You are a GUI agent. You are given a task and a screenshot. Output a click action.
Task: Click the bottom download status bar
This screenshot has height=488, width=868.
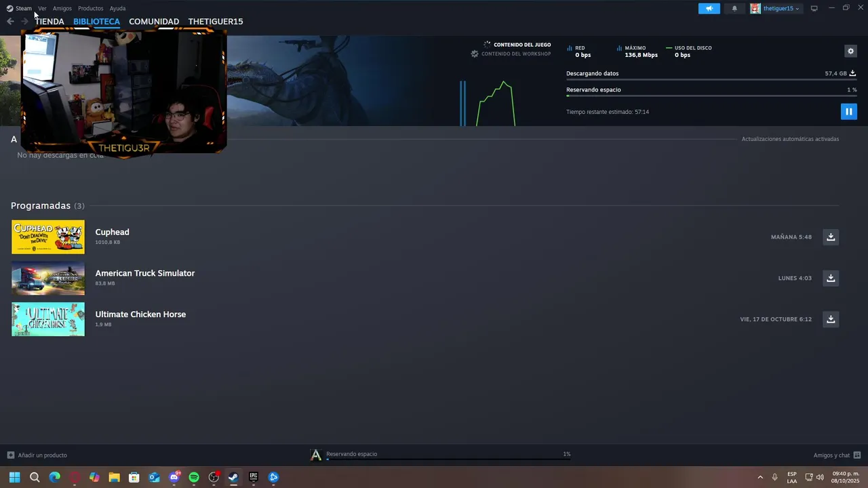440,455
